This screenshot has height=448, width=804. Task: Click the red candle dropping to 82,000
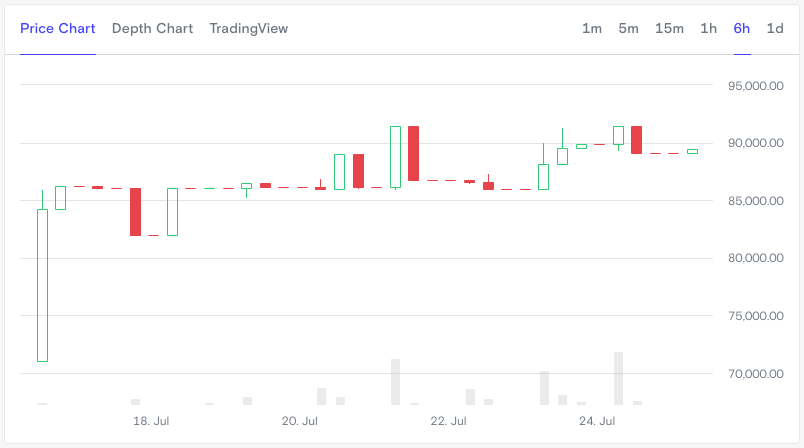(x=135, y=212)
